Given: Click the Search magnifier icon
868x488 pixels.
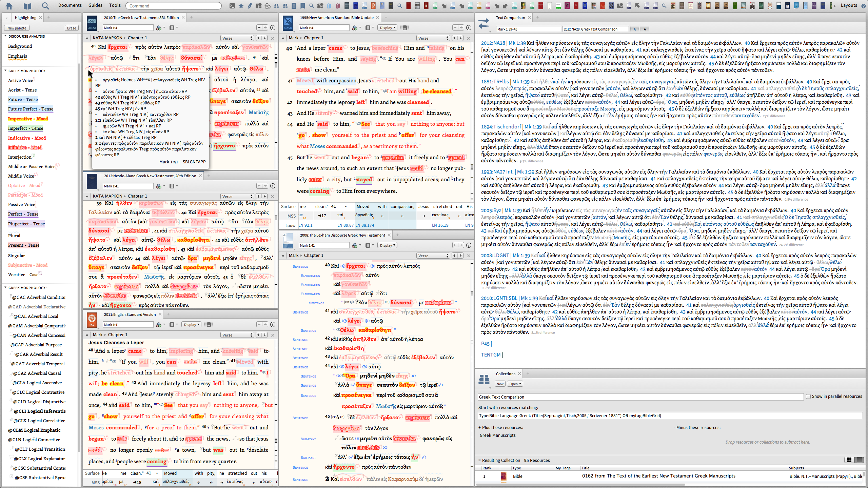Looking at the screenshot, I should pyautogui.click(x=45, y=5).
